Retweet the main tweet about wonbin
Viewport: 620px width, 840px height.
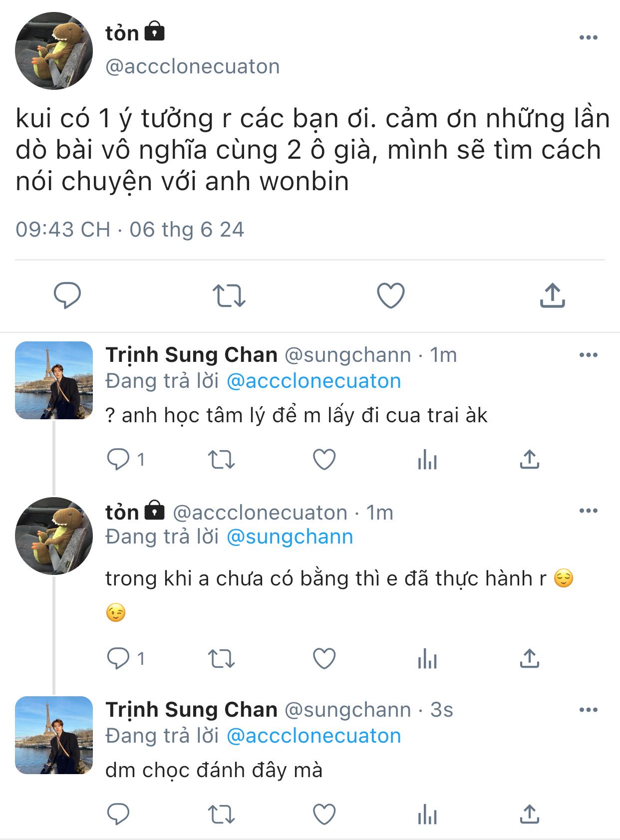[229, 295]
